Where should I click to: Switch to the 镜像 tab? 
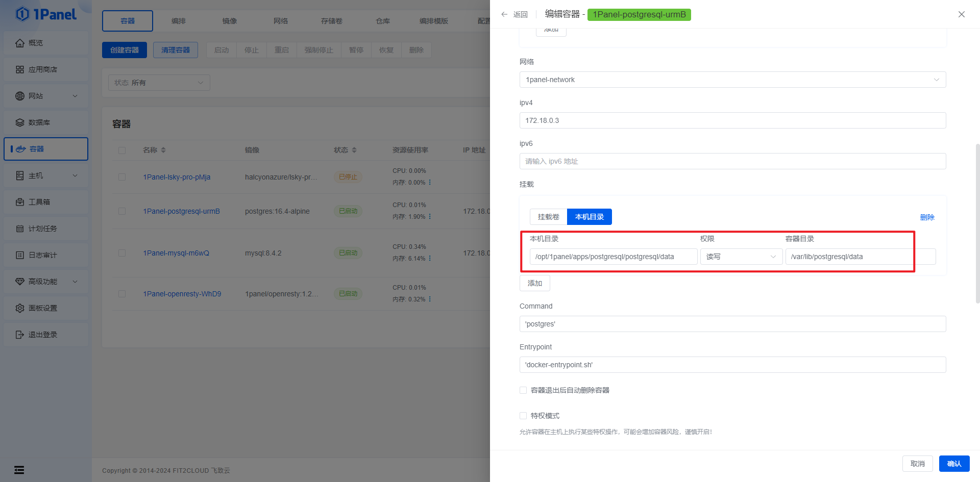230,21
